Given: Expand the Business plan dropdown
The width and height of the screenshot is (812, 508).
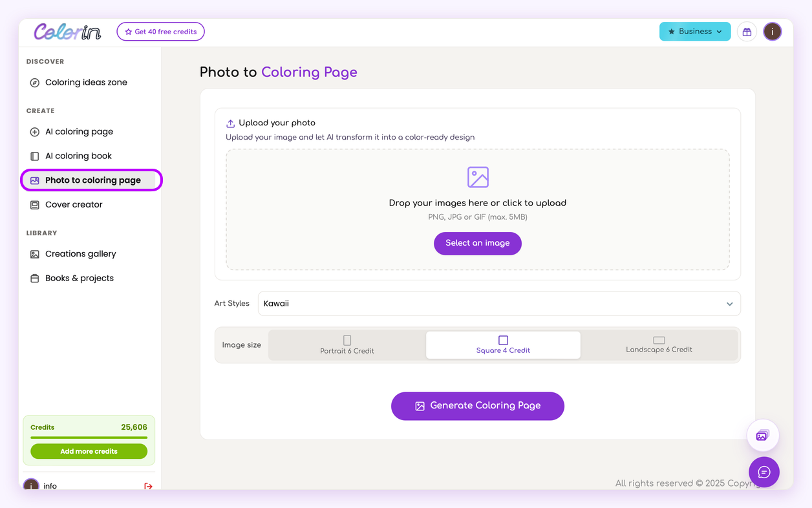Looking at the screenshot, I should click(695, 32).
